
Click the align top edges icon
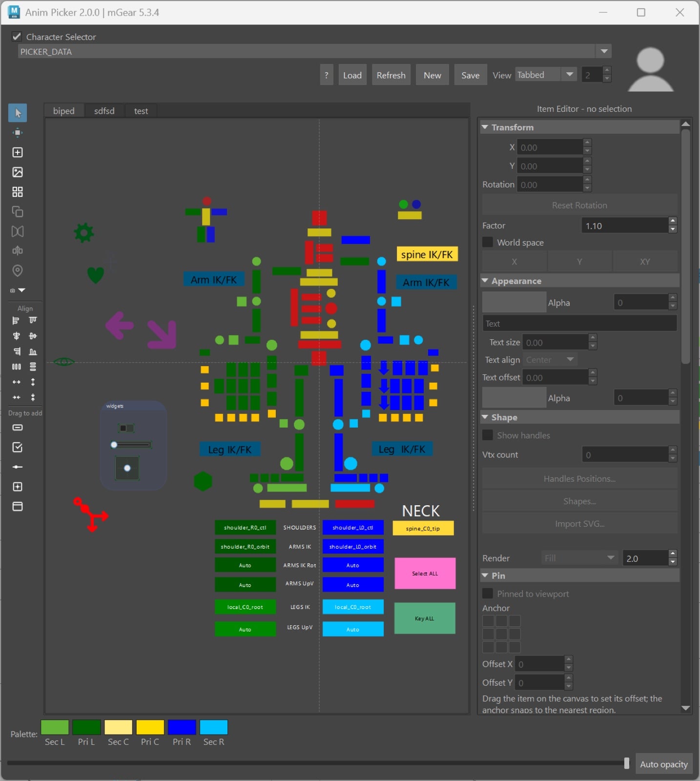[x=33, y=320]
